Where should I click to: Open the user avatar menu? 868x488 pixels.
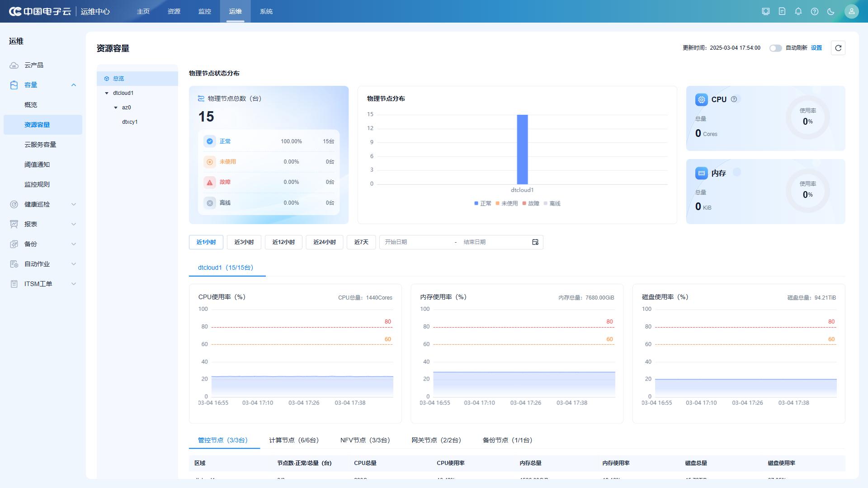[x=852, y=11]
